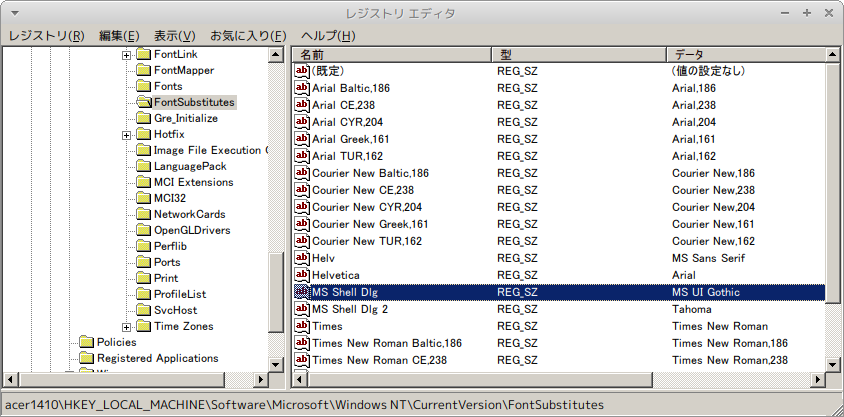This screenshot has width=844, height=417.
Task: Expand the Hotfix key node
Action: pyautogui.click(x=126, y=134)
